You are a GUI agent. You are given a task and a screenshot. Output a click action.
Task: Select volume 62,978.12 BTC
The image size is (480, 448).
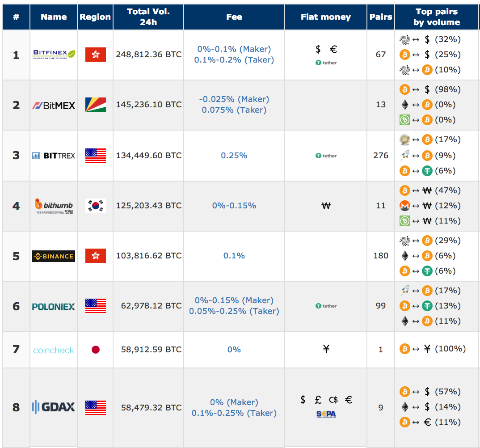coord(151,306)
